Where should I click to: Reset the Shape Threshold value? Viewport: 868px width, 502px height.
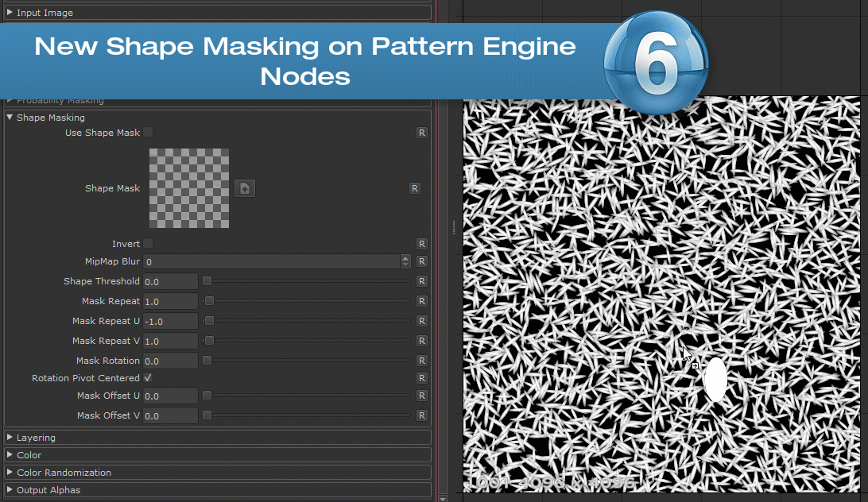[422, 281]
